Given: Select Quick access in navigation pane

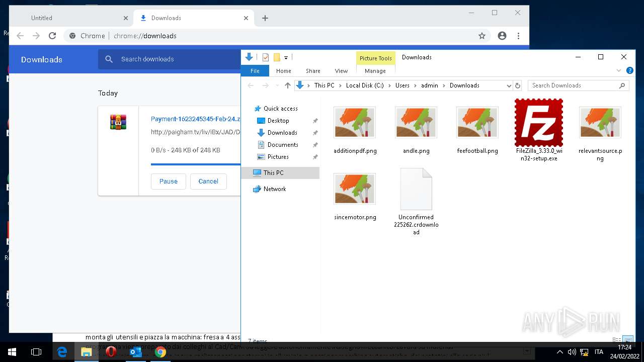Looking at the screenshot, I should 280,109.
